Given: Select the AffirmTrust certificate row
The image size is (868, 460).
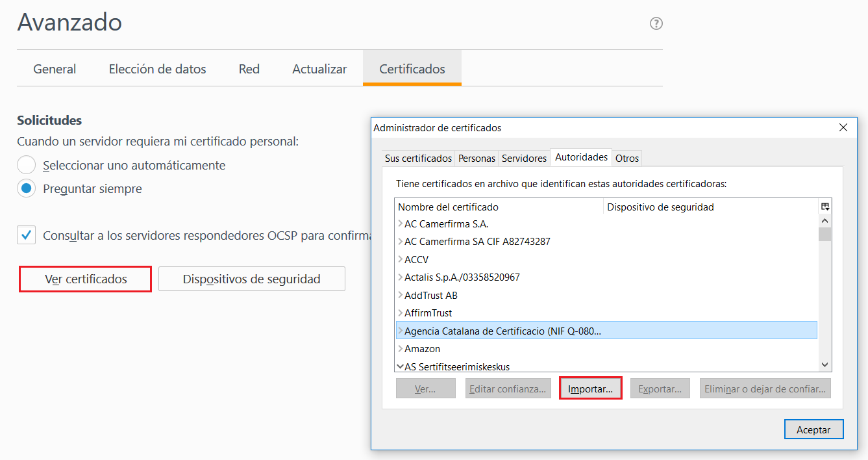Looking at the screenshot, I should (428, 313).
